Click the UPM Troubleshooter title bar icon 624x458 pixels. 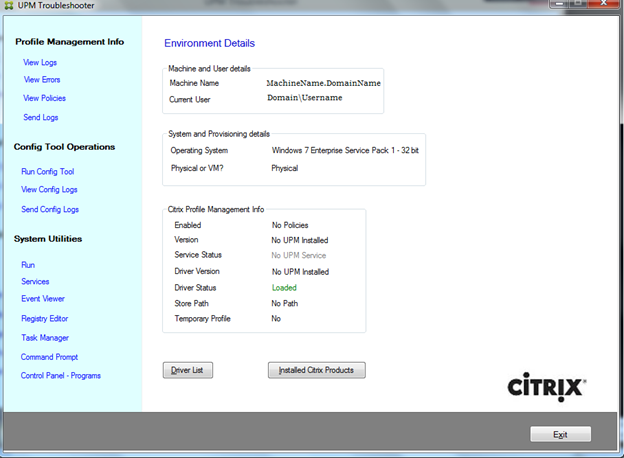click(9, 7)
